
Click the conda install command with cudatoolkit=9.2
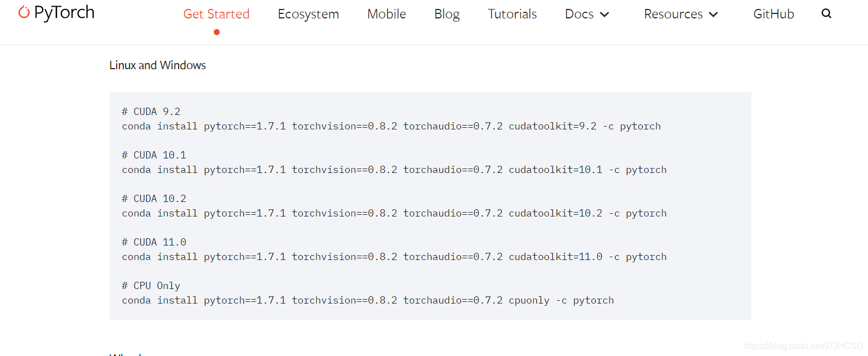391,126
